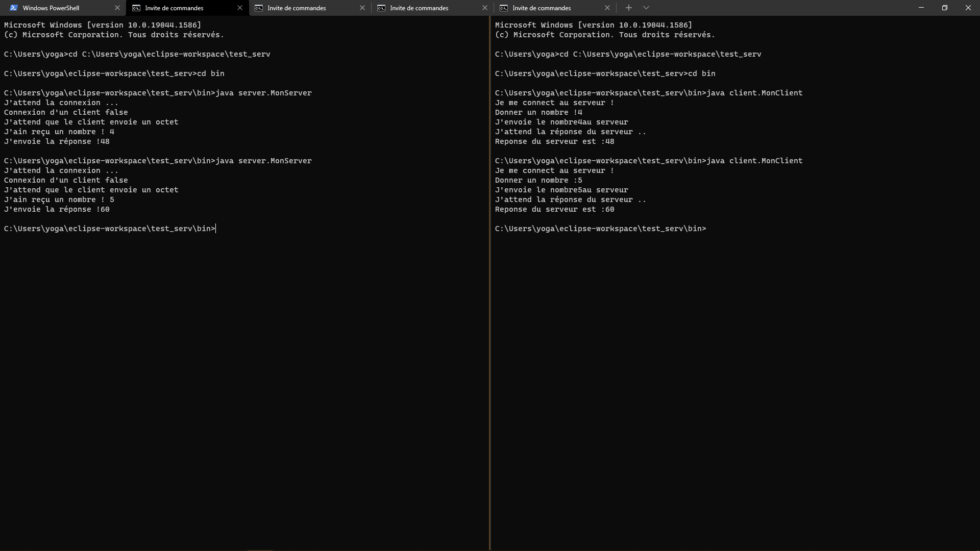Click the server prompt command line
The width and height of the screenshot is (980, 551).
[x=110, y=228]
